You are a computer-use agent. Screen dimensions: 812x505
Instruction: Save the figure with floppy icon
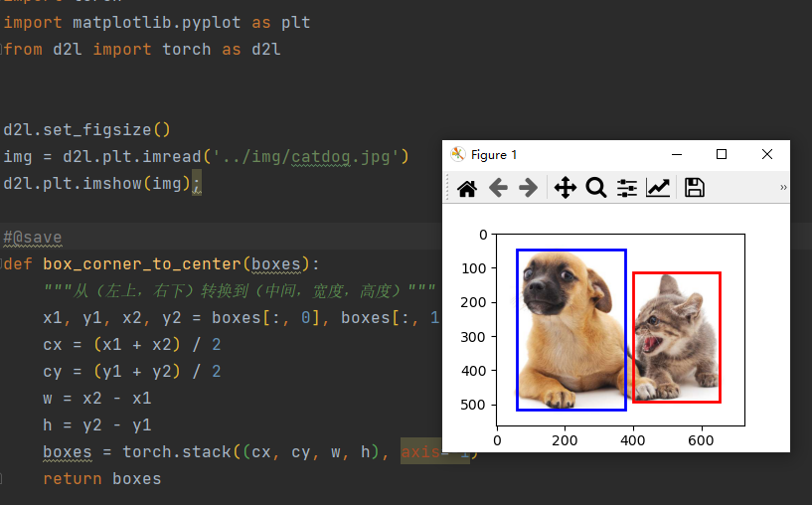tap(695, 188)
